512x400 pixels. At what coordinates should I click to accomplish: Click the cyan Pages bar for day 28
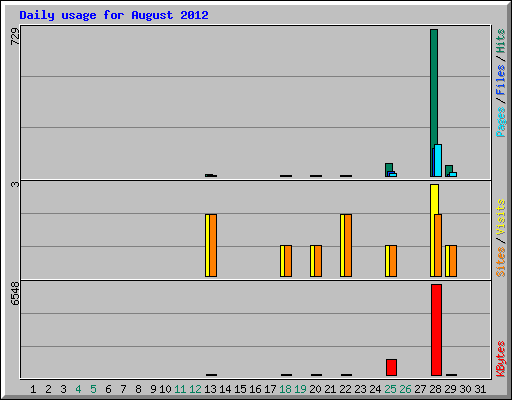point(438,160)
